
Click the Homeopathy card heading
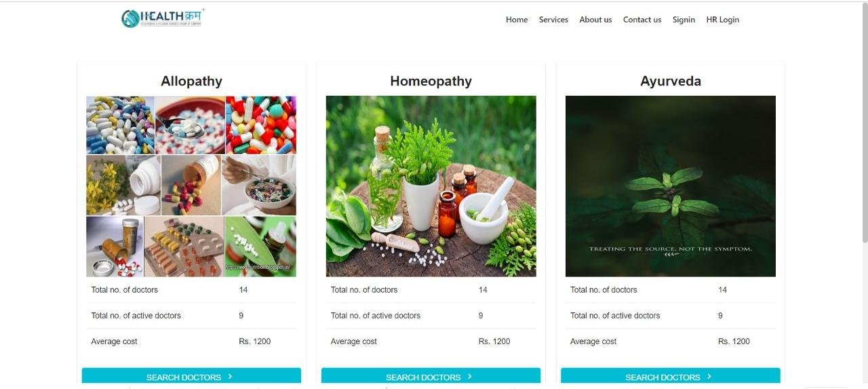(x=431, y=81)
